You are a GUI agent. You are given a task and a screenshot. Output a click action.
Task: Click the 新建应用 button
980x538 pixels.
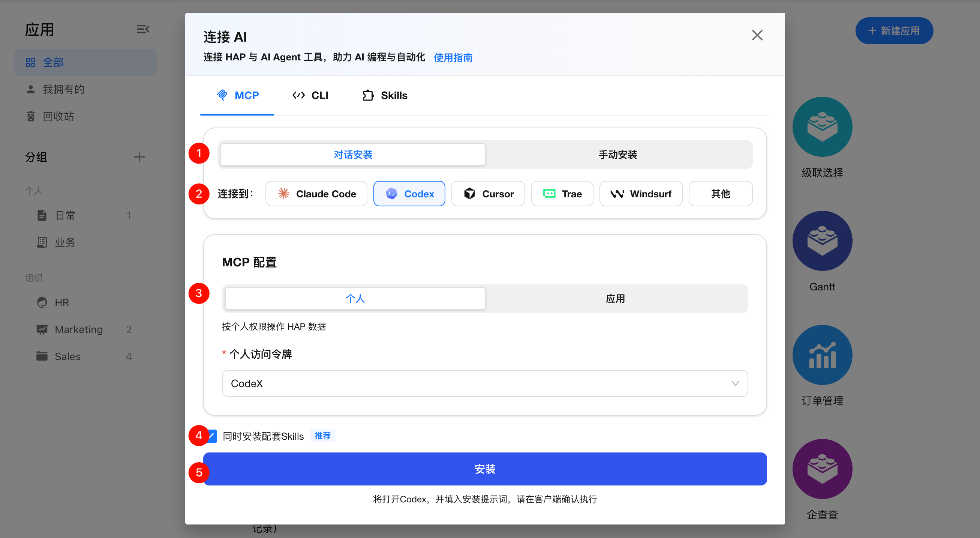click(894, 30)
